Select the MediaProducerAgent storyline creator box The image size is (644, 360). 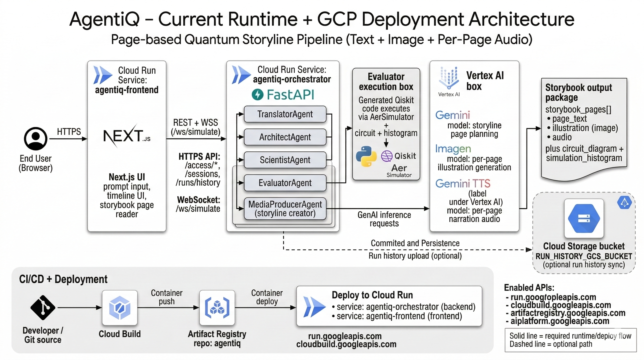(x=285, y=209)
